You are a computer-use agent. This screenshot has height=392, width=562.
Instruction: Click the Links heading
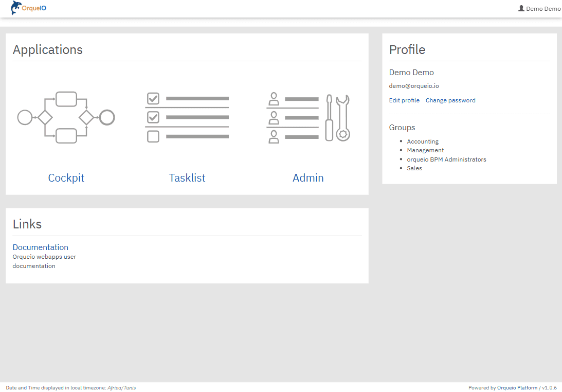pos(27,224)
